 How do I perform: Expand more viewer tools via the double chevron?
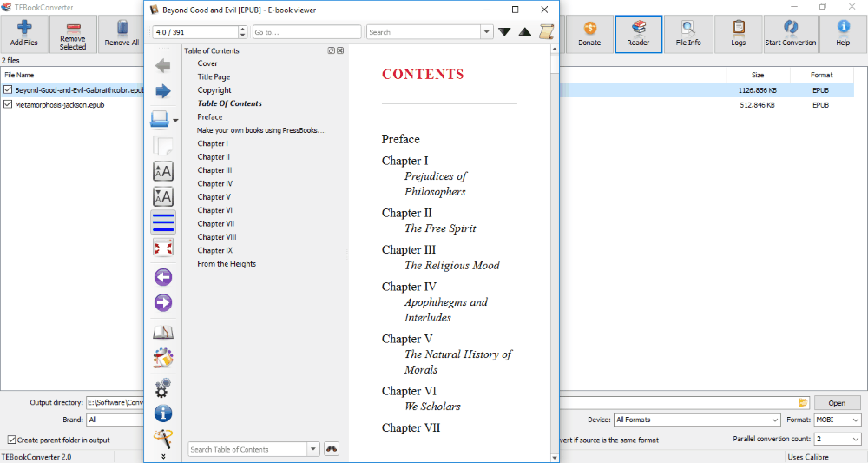click(163, 457)
